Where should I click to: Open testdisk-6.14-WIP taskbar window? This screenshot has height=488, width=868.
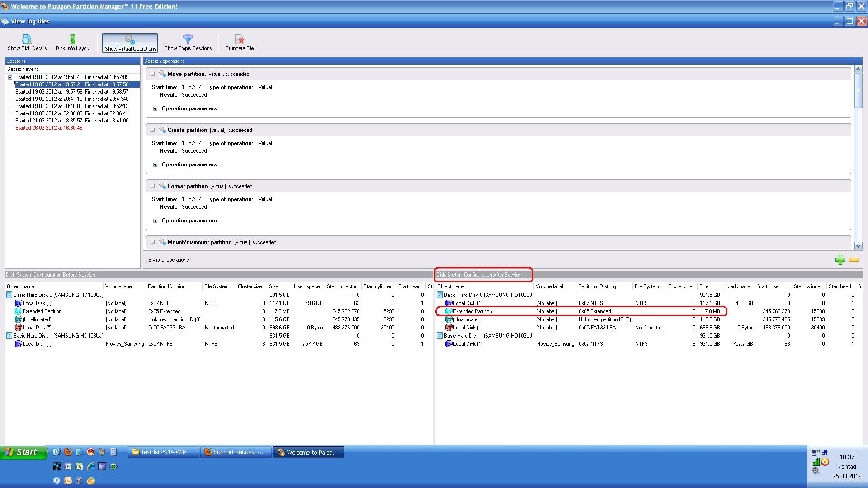(x=164, y=452)
